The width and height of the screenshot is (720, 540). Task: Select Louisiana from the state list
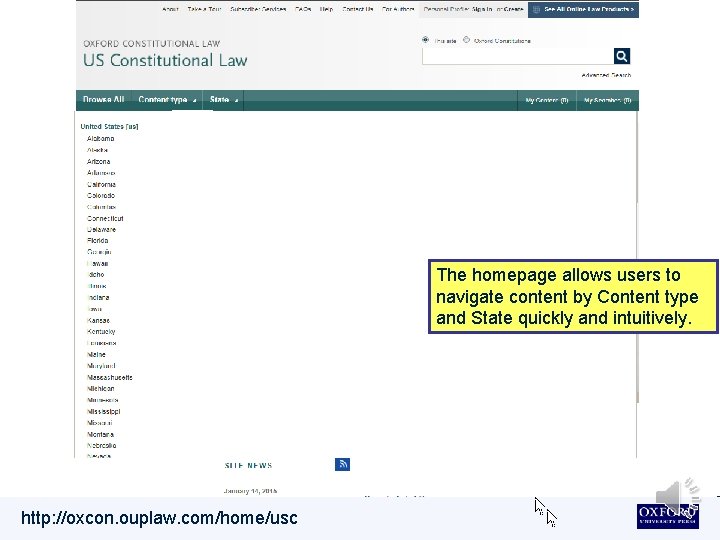101,343
